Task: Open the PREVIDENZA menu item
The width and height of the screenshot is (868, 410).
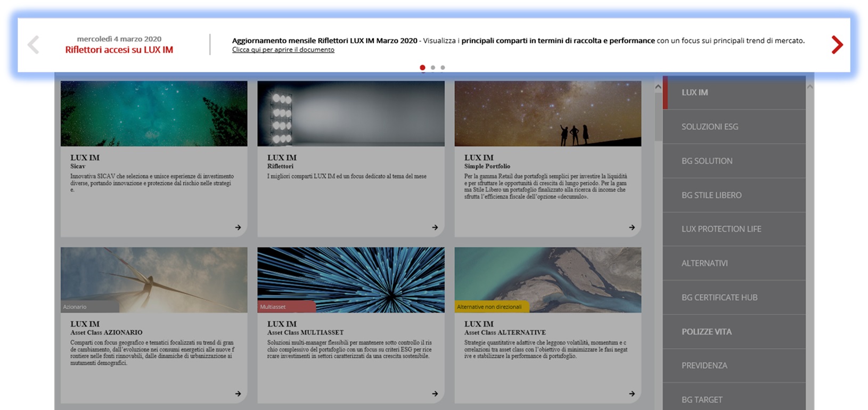Action: [x=734, y=365]
